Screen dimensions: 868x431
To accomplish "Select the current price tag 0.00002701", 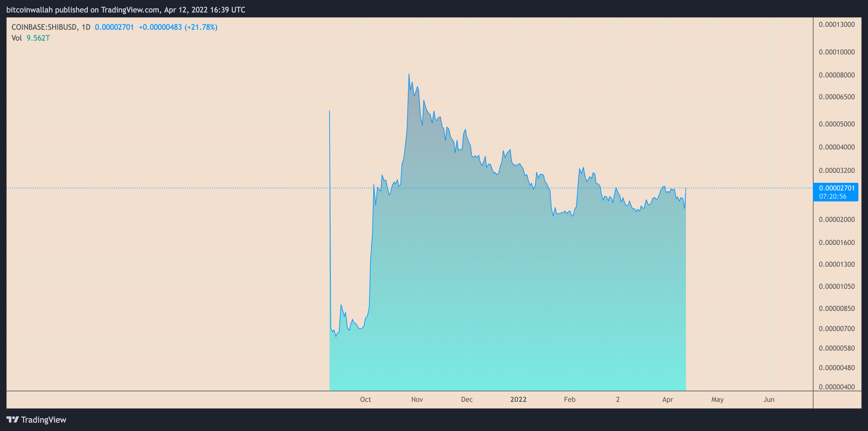I will click(x=836, y=188).
